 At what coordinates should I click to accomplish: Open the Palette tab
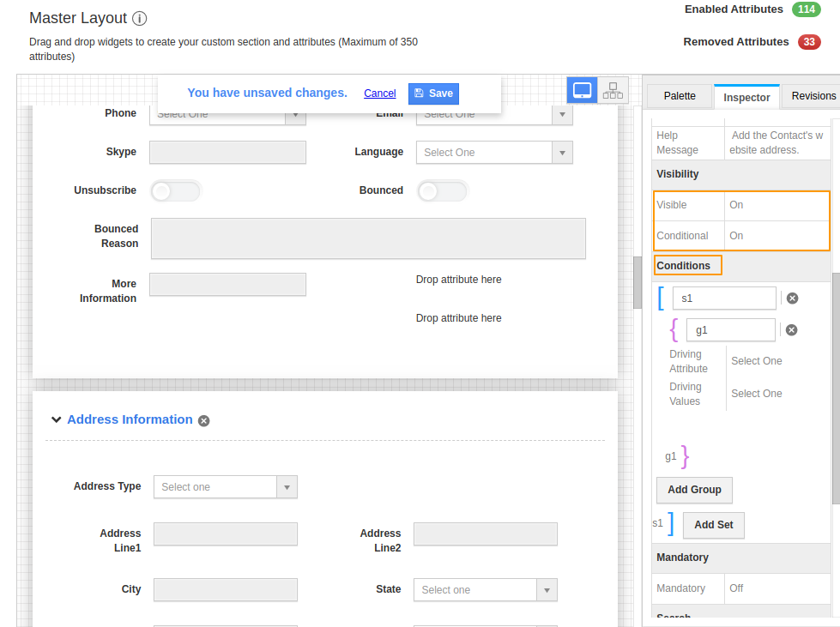[680, 96]
